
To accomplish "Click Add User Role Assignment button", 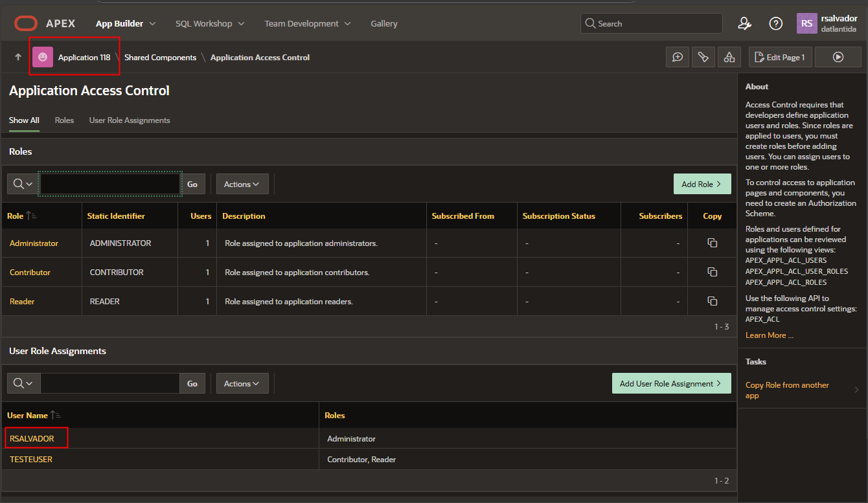I will tap(670, 384).
